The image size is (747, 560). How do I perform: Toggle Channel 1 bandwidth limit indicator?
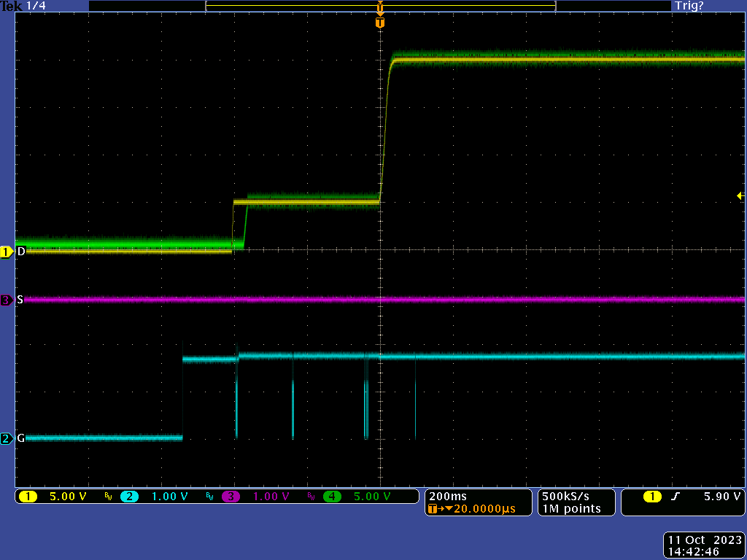pos(107,496)
